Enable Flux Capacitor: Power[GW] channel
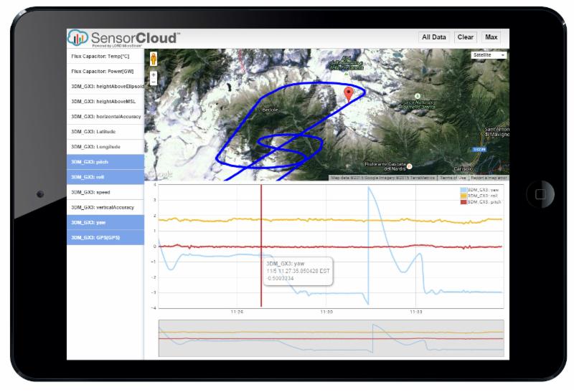Image resolution: width=574 pixels, height=392 pixels. (x=105, y=72)
